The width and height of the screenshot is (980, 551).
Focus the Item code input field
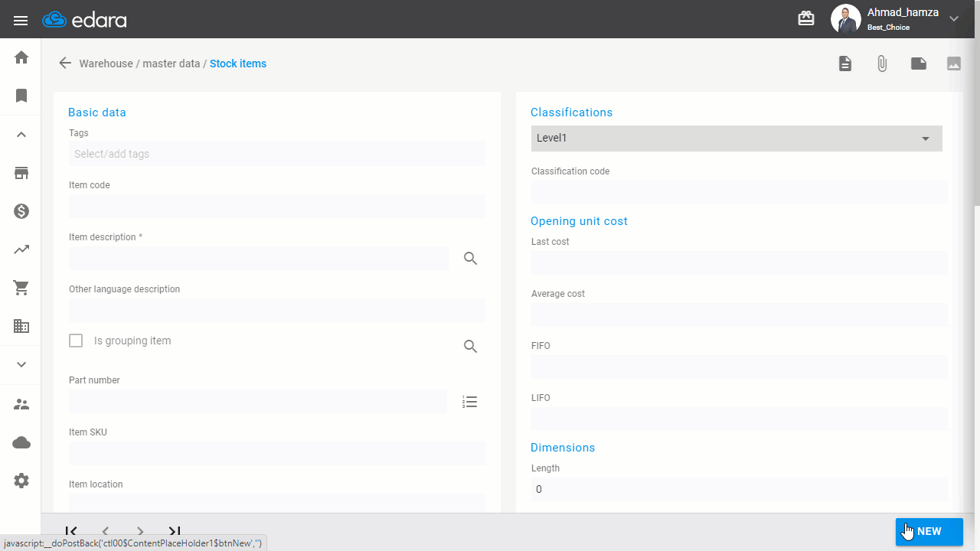[277, 206]
